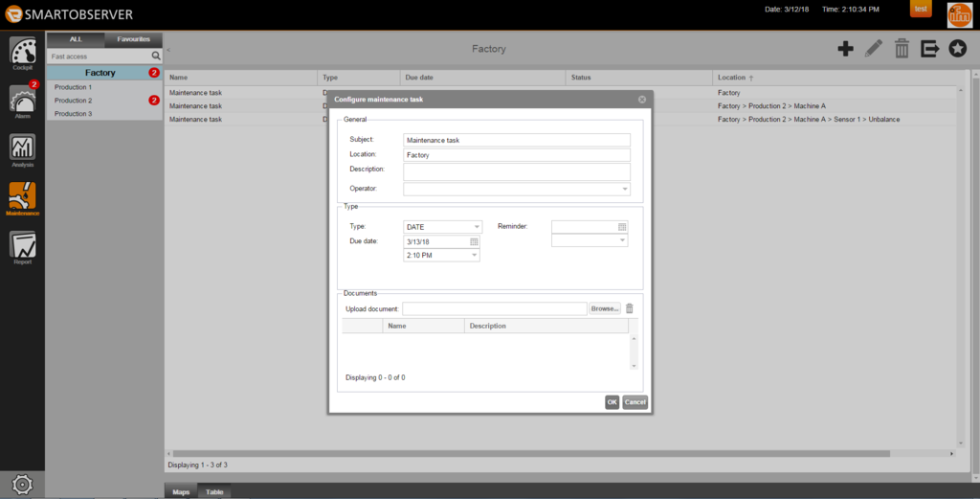Click the documents list scrollbar down arrow
Viewport: 980px width, 499px height.
pos(634,366)
